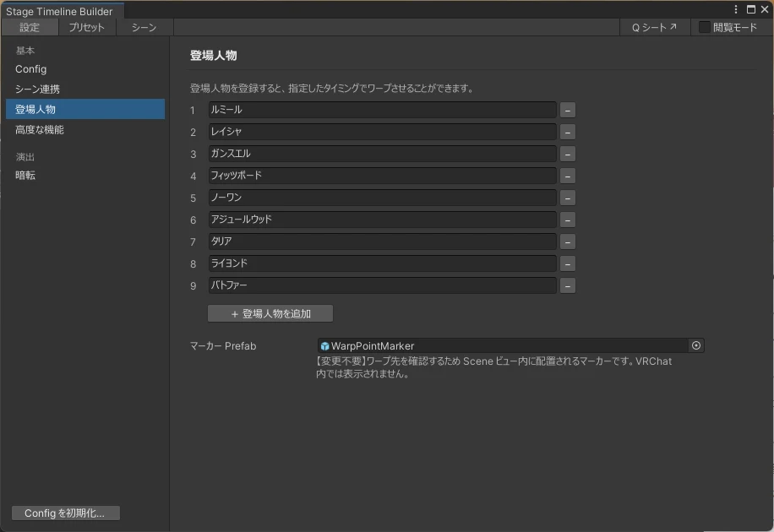Remove character バトファー with its minus button
The width and height of the screenshot is (774, 532).
pos(568,285)
